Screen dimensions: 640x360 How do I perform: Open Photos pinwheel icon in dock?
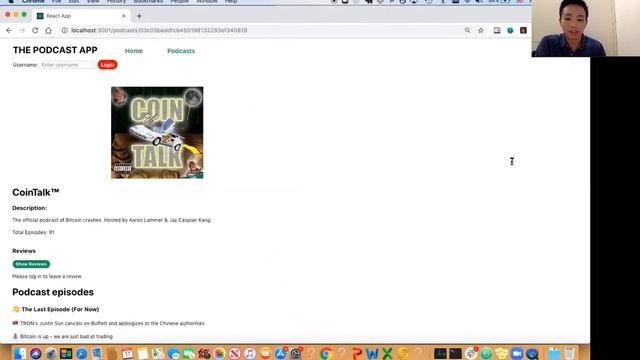point(219,353)
